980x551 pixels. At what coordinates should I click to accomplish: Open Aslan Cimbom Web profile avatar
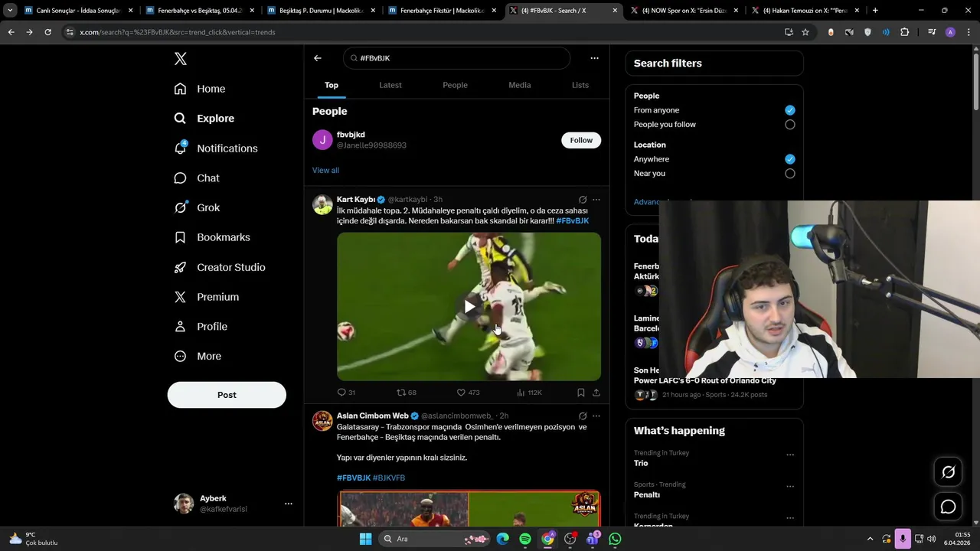(322, 421)
